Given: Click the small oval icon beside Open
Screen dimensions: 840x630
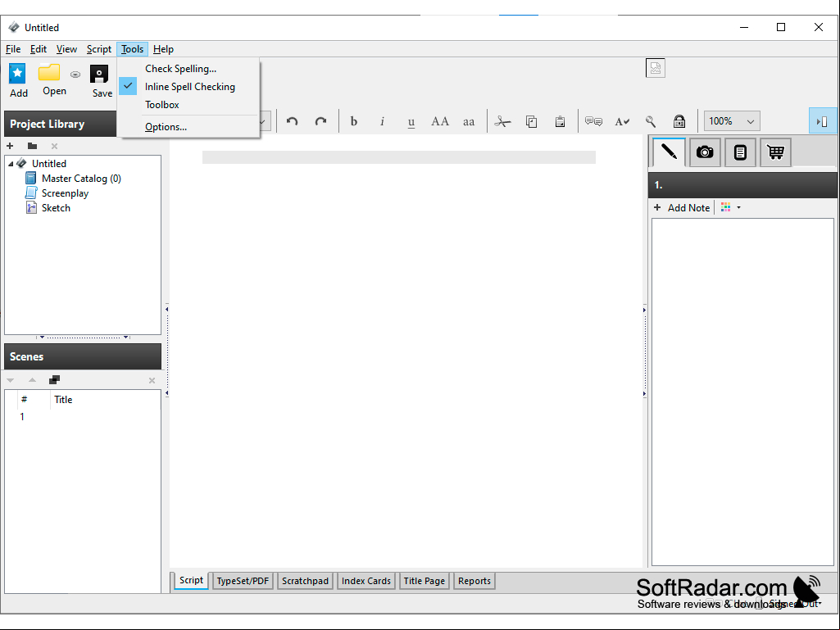Looking at the screenshot, I should click(x=75, y=75).
